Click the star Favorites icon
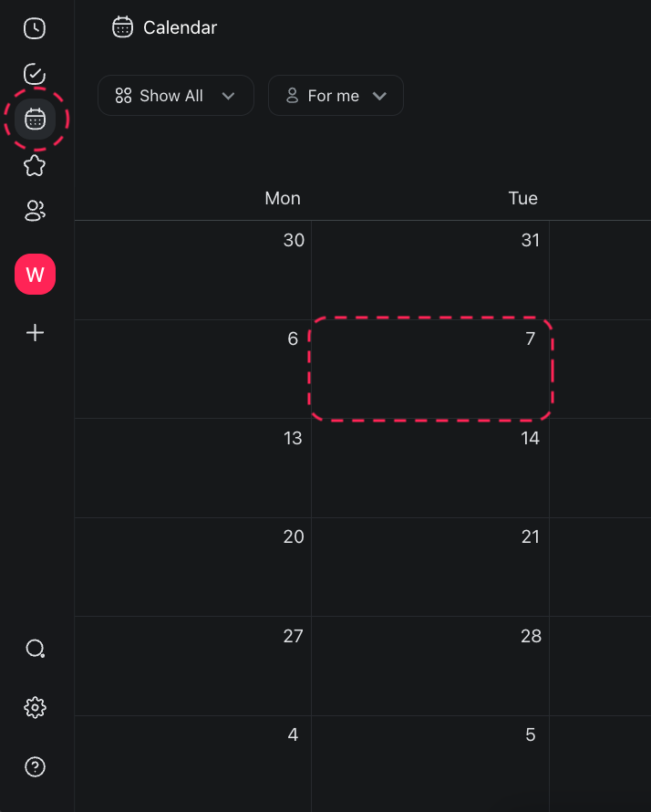This screenshot has height=812, width=651. coord(35,165)
